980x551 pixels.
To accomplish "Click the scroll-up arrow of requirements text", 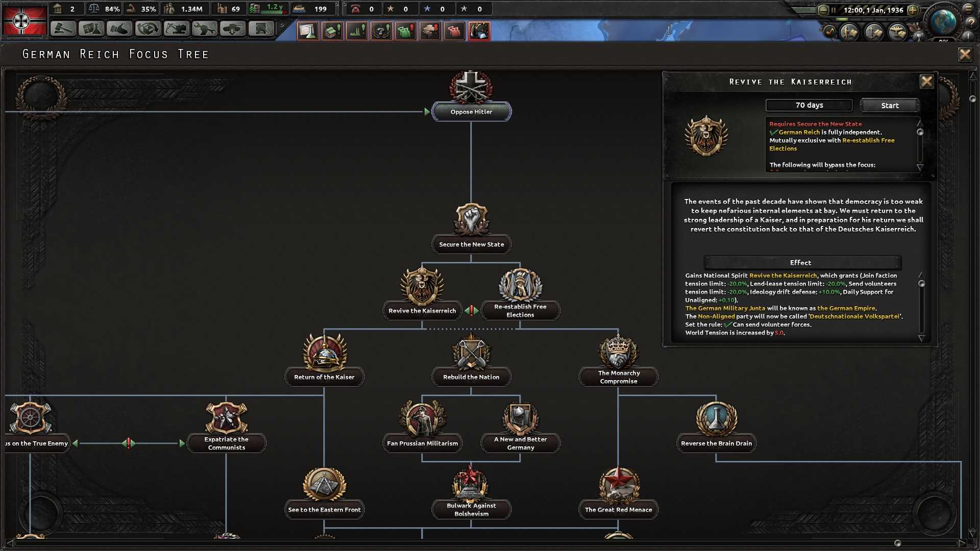I will click(x=920, y=123).
